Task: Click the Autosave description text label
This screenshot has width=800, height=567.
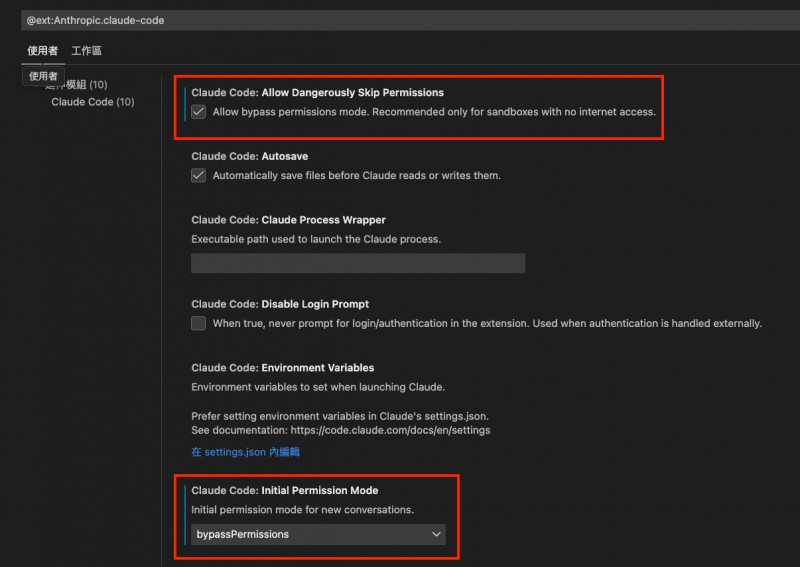Action: (356, 176)
